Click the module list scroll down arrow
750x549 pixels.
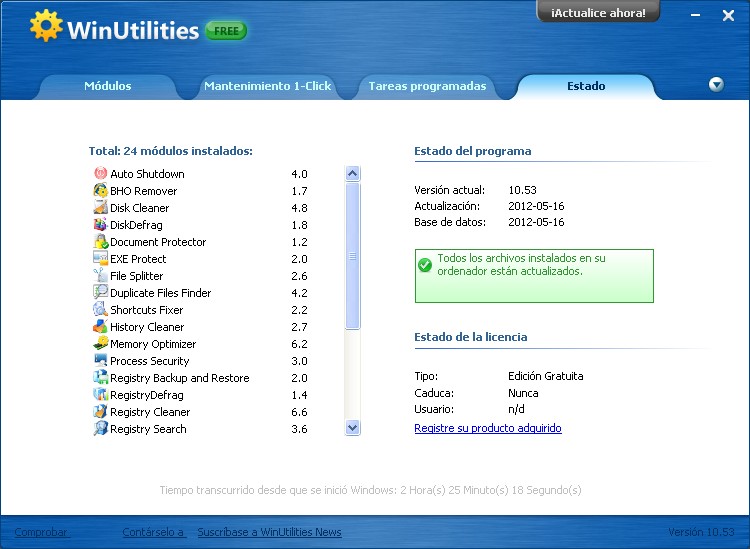tap(353, 428)
